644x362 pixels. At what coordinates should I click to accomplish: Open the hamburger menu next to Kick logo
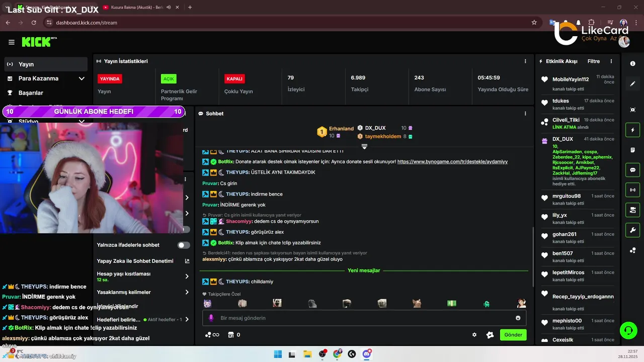point(11,42)
